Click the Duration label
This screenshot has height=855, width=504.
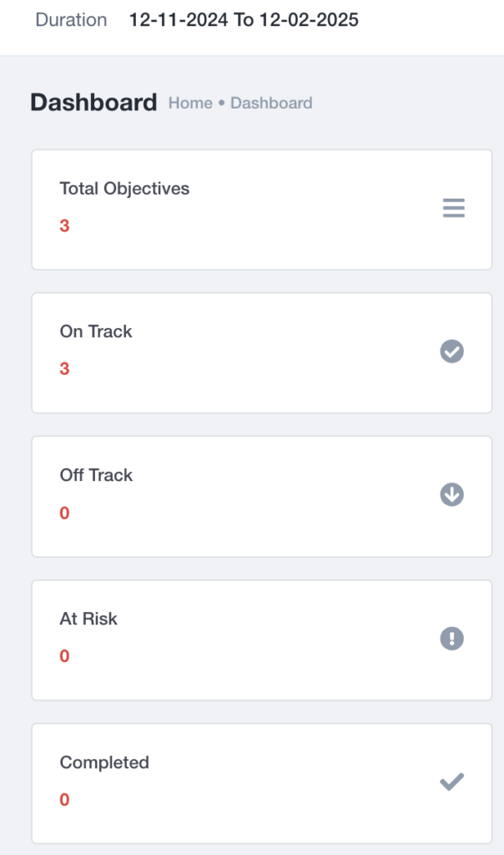click(x=71, y=20)
